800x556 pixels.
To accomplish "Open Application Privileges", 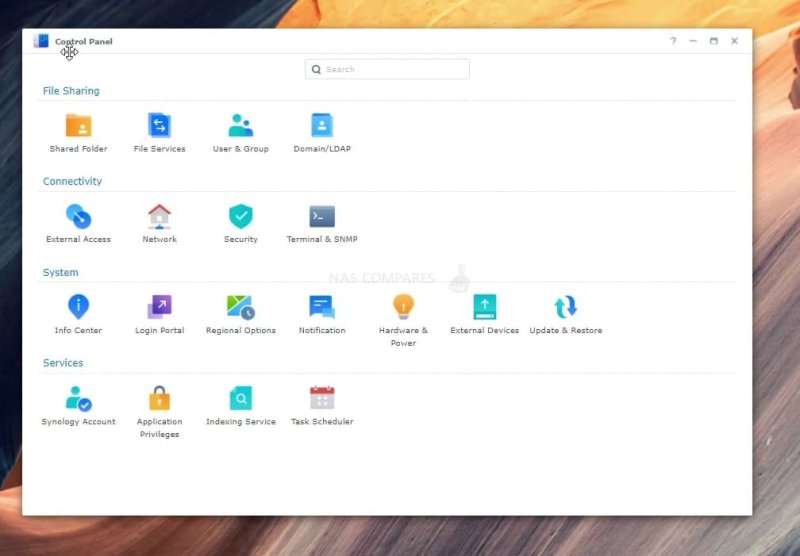I will [160, 398].
